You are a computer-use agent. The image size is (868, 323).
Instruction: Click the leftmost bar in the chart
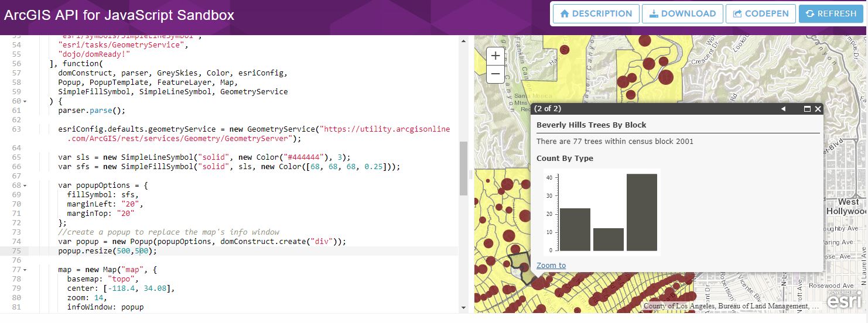tap(575, 229)
